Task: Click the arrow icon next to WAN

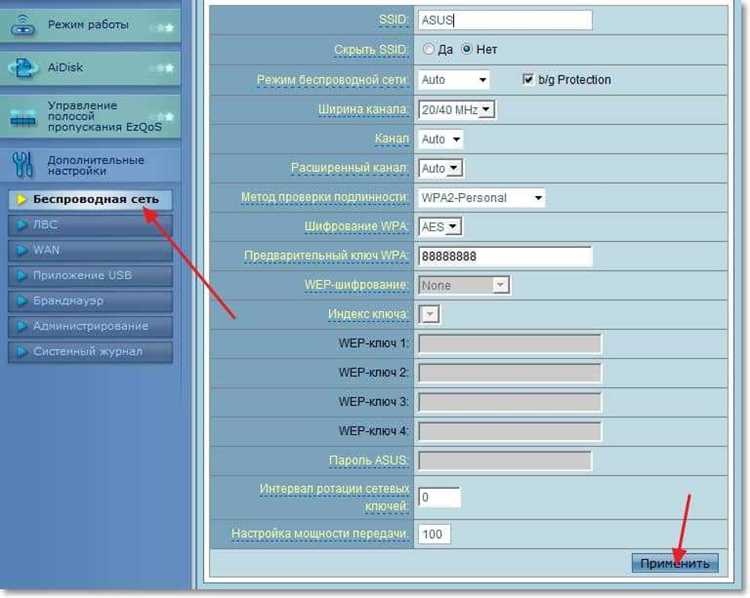Action: pyautogui.click(x=22, y=250)
